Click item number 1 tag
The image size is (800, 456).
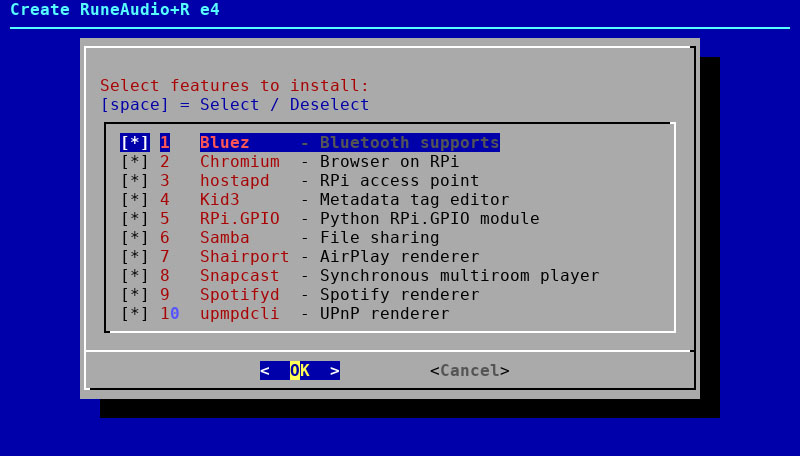pyautogui.click(x=165, y=142)
